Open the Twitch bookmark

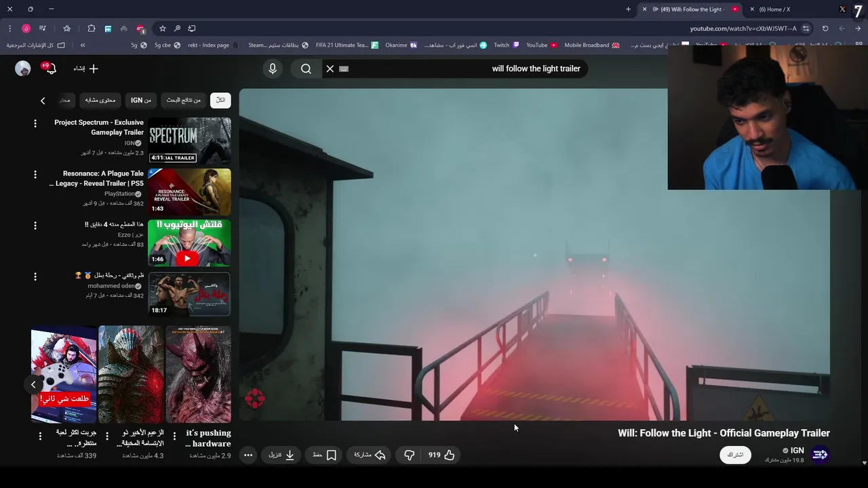pos(507,45)
